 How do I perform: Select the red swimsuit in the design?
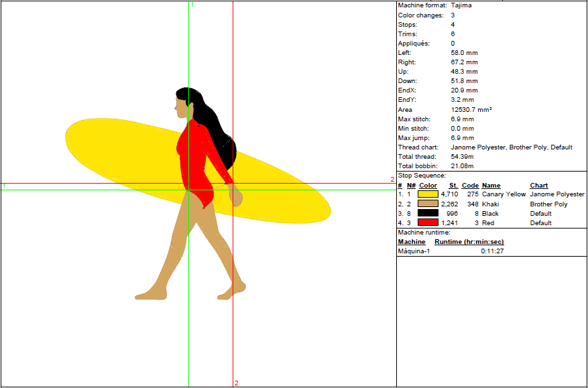pos(194,161)
